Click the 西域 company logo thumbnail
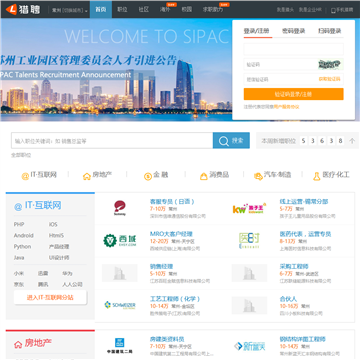Image resolution: width=360 pixels, height=360 pixels. pos(120,240)
